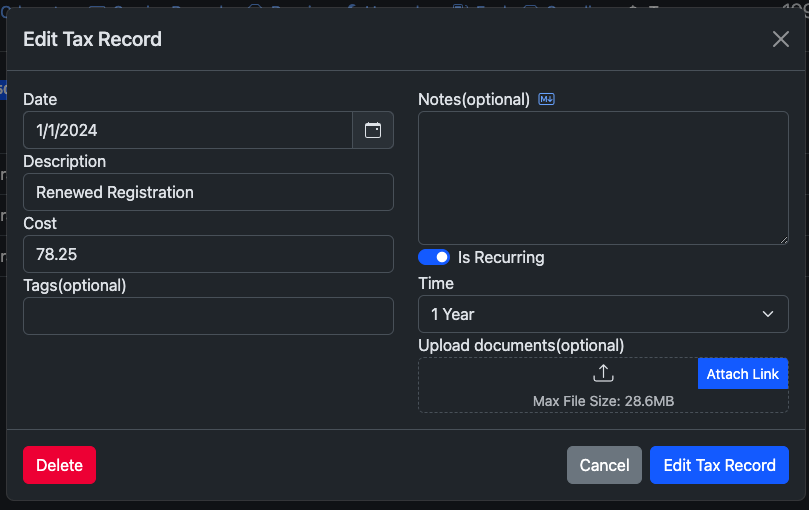
Task: Click into the Date field
Action: [188, 130]
